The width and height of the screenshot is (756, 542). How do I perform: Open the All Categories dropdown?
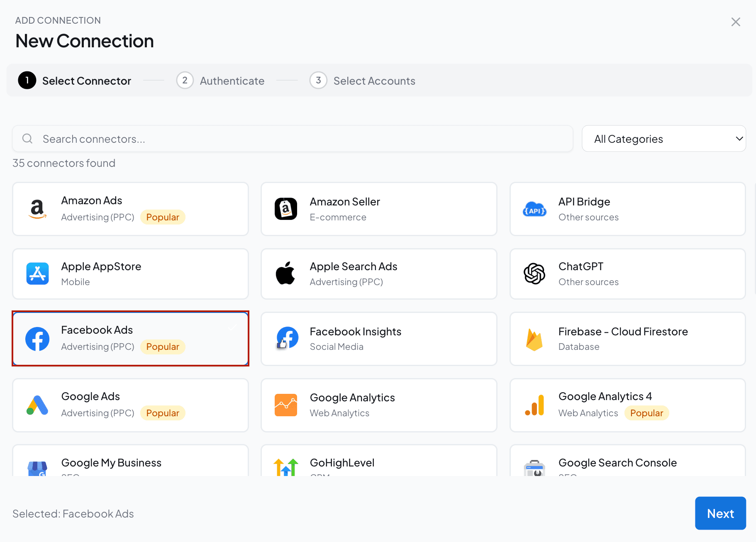tap(664, 139)
